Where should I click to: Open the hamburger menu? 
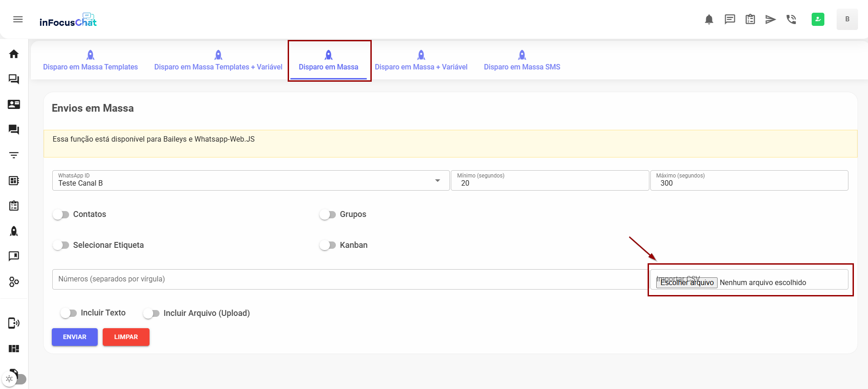[18, 19]
